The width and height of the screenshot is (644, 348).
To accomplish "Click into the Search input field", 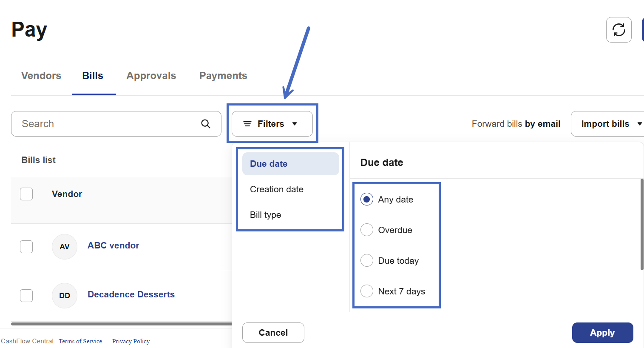I will (106, 124).
